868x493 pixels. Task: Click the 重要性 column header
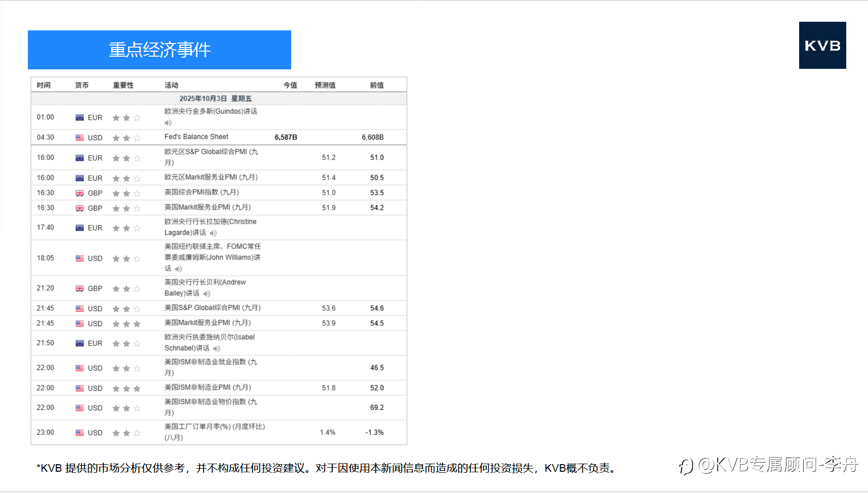pos(123,85)
